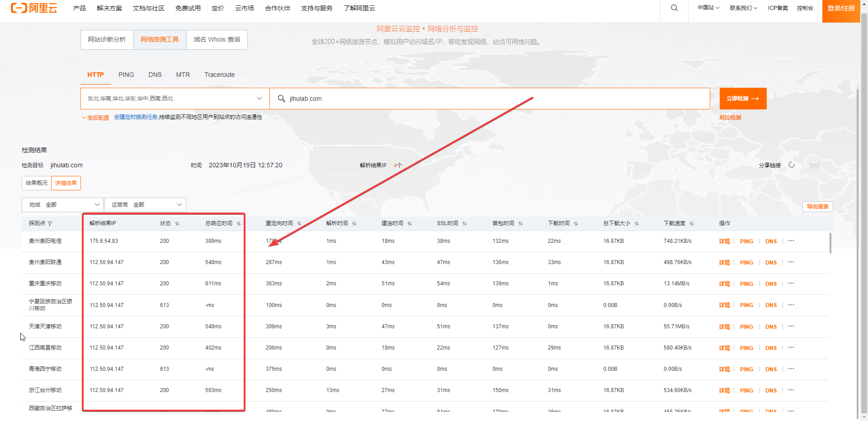The image size is (868, 421).
Task: Open the 文档与社区 menu
Action: point(149,8)
